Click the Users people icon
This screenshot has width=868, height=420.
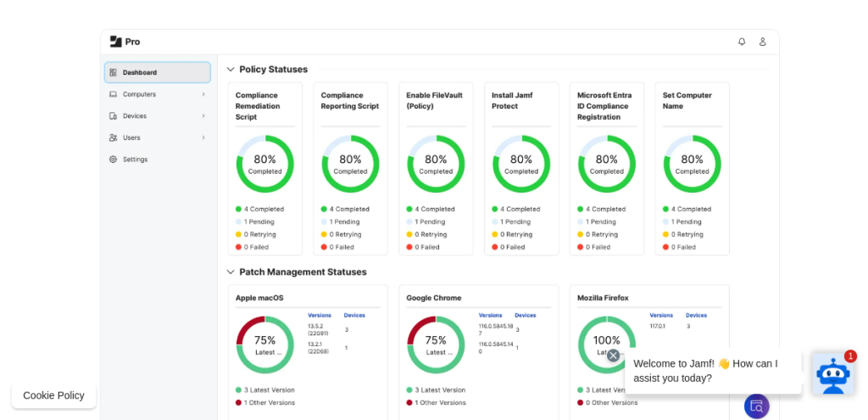pyautogui.click(x=113, y=137)
